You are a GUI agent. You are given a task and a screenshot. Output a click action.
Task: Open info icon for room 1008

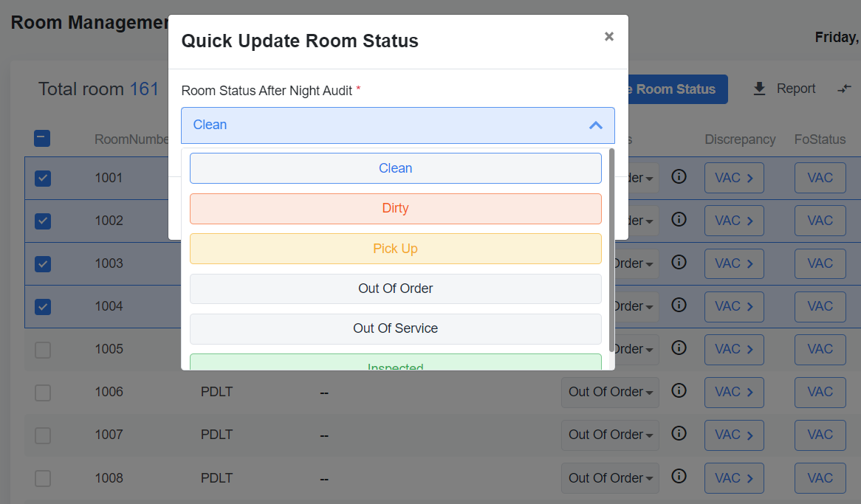click(679, 477)
